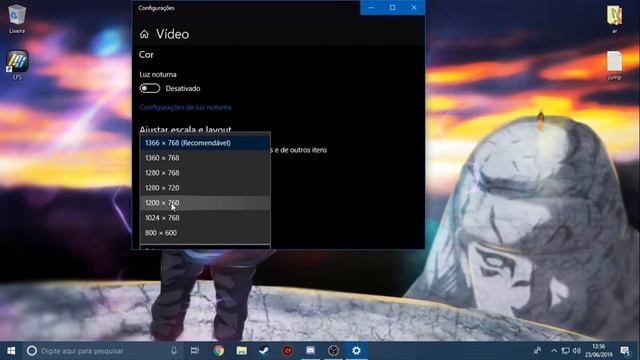Viewport: 640px width, 360px height.
Task: Open the folder icon at top-right of desktop
Action: point(614,19)
